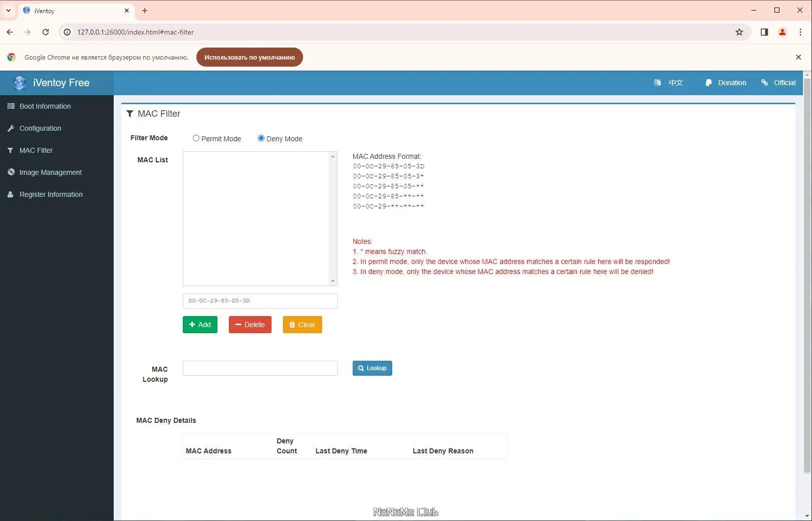Click MAC list scrollbar up arrow
The width and height of the screenshot is (812, 521).
[333, 156]
